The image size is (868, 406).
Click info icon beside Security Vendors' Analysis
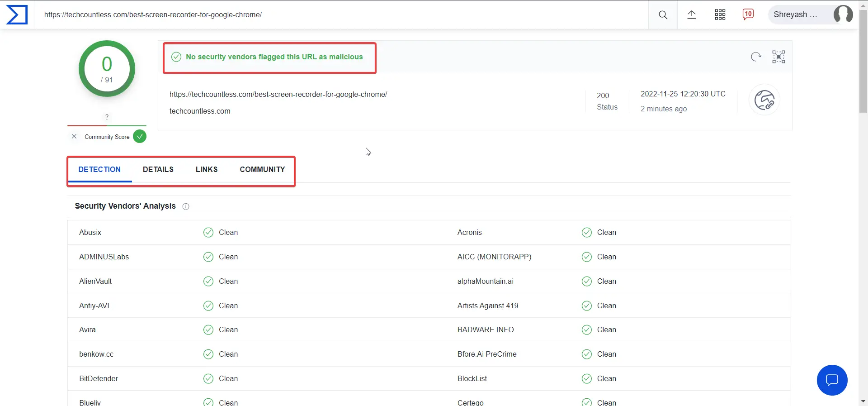[186, 206]
